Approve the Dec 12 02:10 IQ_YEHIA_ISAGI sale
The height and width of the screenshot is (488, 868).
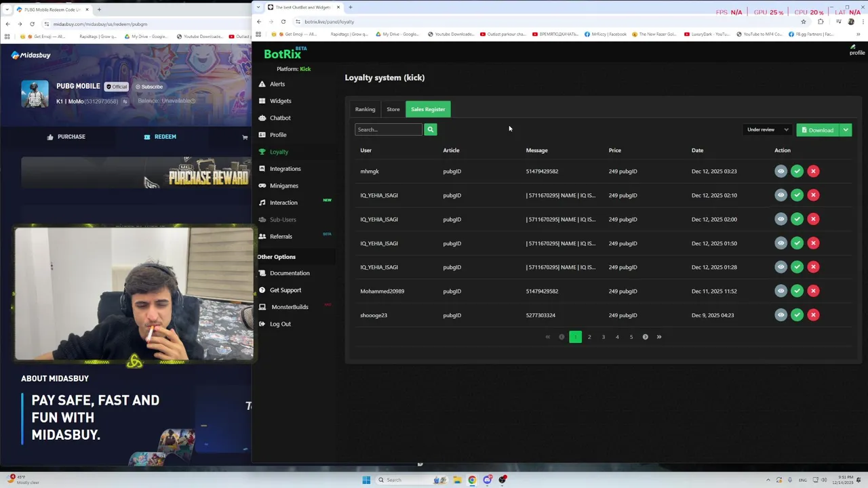point(797,195)
